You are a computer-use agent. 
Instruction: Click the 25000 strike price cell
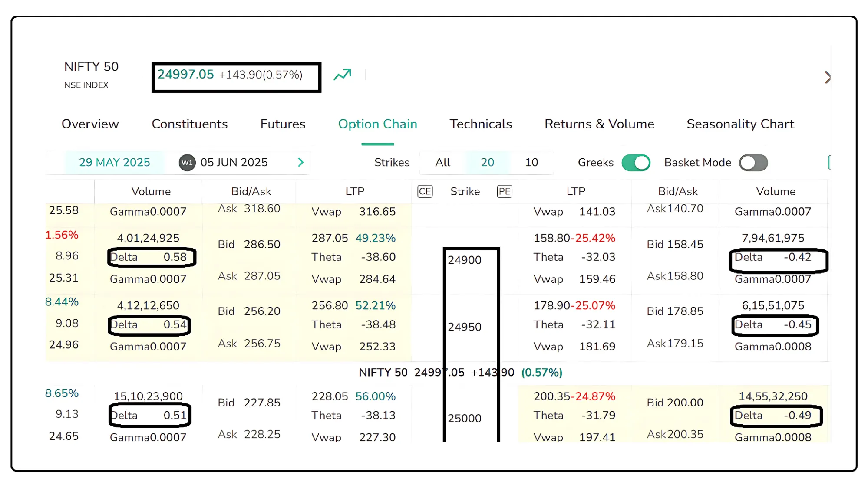(465, 418)
